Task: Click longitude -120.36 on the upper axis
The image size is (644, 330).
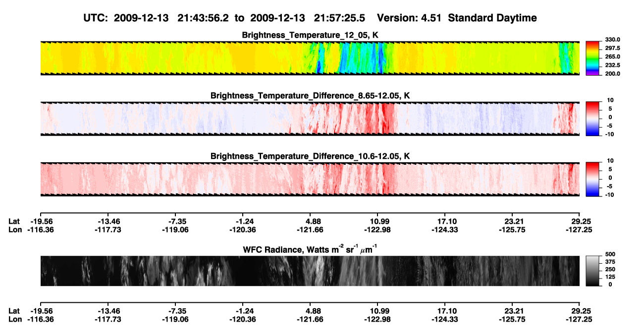Action: (242, 230)
